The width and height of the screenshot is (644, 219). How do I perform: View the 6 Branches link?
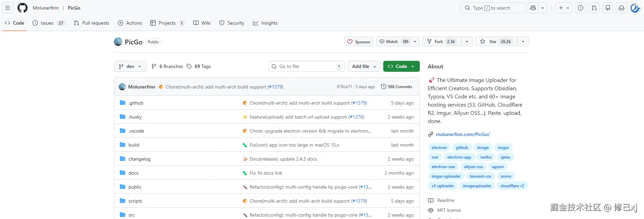pyautogui.click(x=167, y=66)
